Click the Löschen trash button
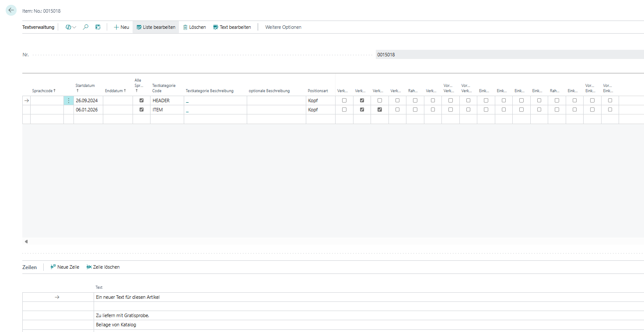Image resolution: width=644 pixels, height=332 pixels. pyautogui.click(x=194, y=27)
